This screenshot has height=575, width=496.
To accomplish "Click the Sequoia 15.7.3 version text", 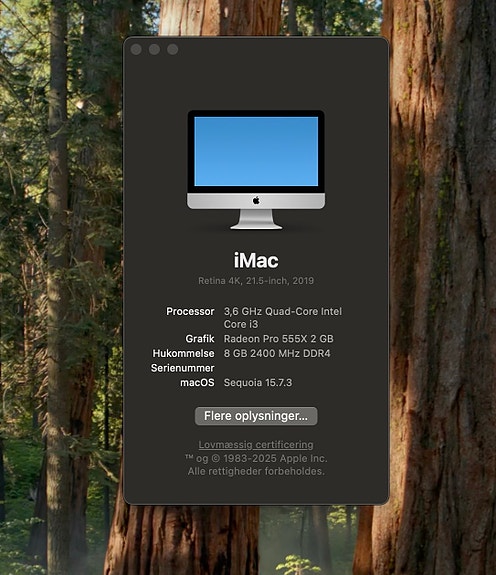I will tap(258, 382).
